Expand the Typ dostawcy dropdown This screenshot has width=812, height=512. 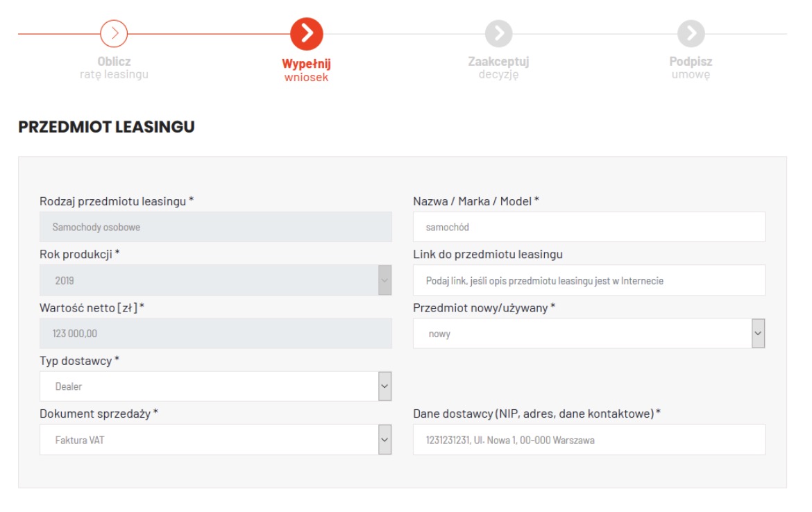[x=385, y=386]
